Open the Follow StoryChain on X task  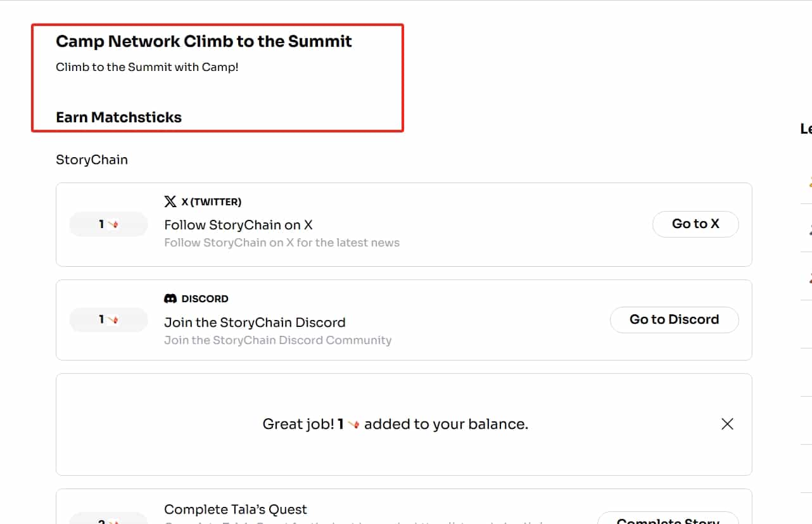tap(238, 225)
